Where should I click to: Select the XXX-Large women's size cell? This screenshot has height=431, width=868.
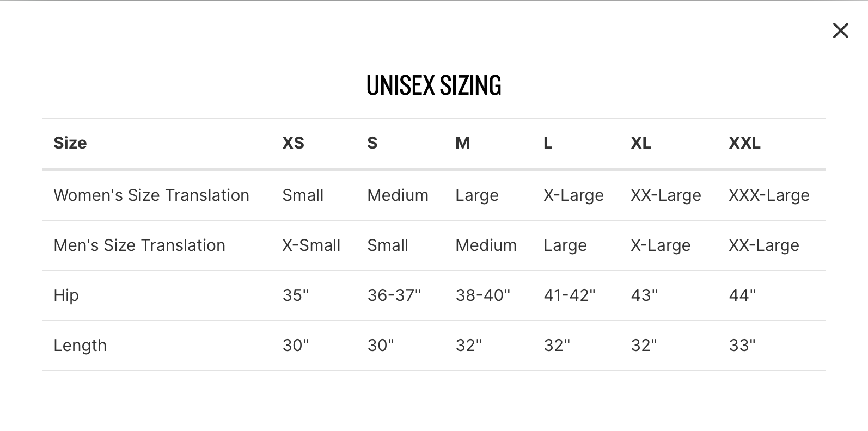click(769, 195)
